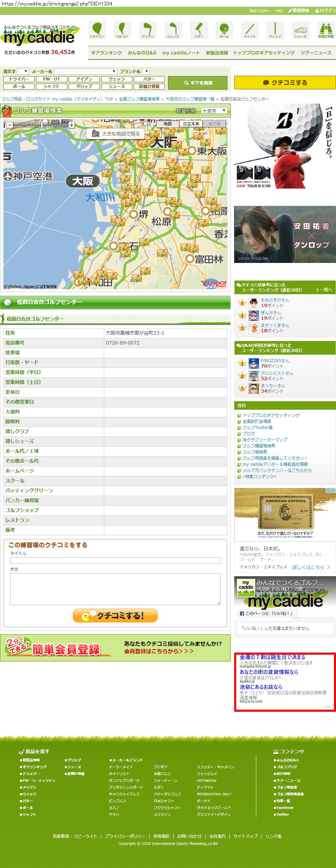Click the review タイトル input field
The image size is (336, 868).
(x=115, y=560)
